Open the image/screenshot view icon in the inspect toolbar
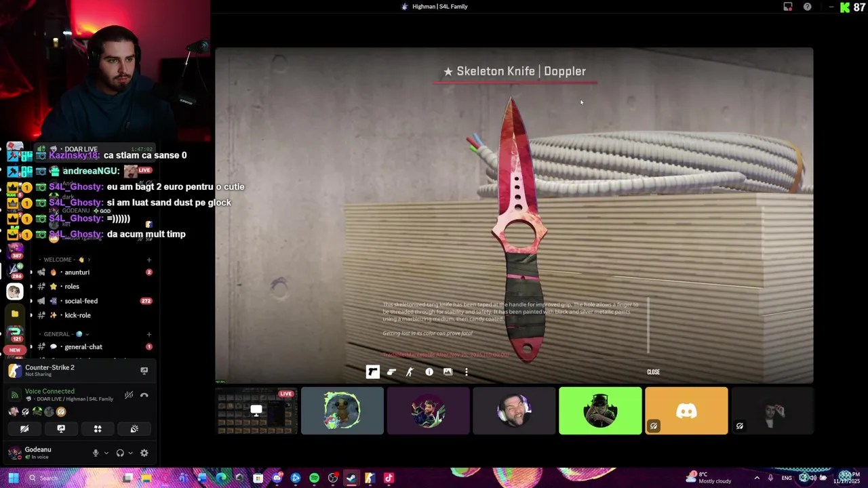The width and height of the screenshot is (868, 488). coord(448,371)
